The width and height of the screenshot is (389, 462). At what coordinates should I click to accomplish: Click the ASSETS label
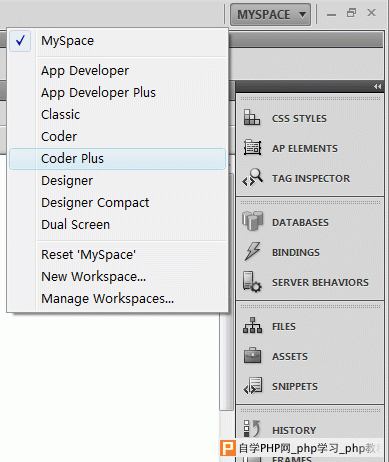pyautogui.click(x=290, y=357)
